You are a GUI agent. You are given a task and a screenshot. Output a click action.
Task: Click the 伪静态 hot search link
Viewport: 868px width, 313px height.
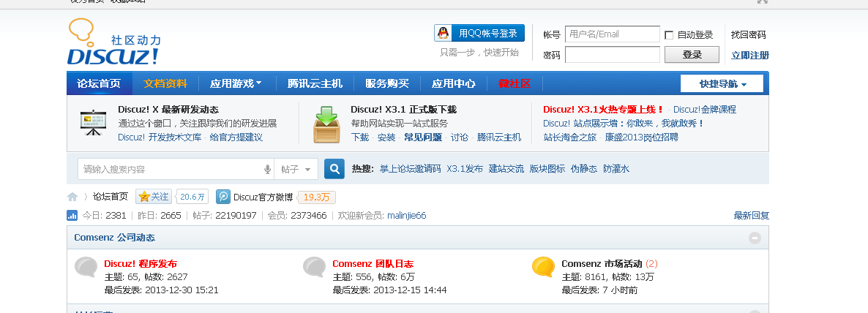tap(584, 169)
